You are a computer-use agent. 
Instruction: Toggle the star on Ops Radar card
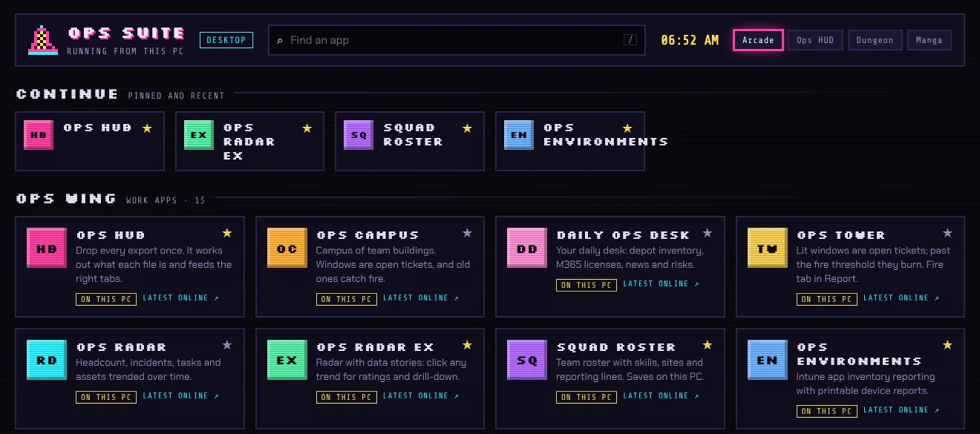(227, 345)
